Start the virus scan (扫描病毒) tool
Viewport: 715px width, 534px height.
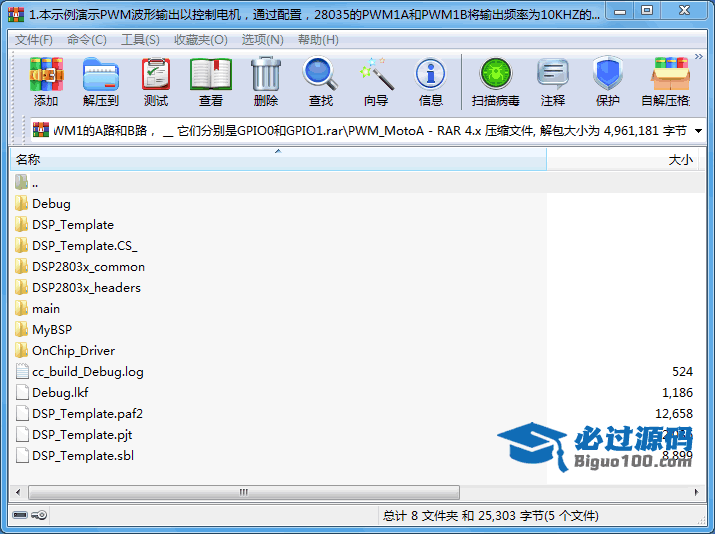coord(496,81)
